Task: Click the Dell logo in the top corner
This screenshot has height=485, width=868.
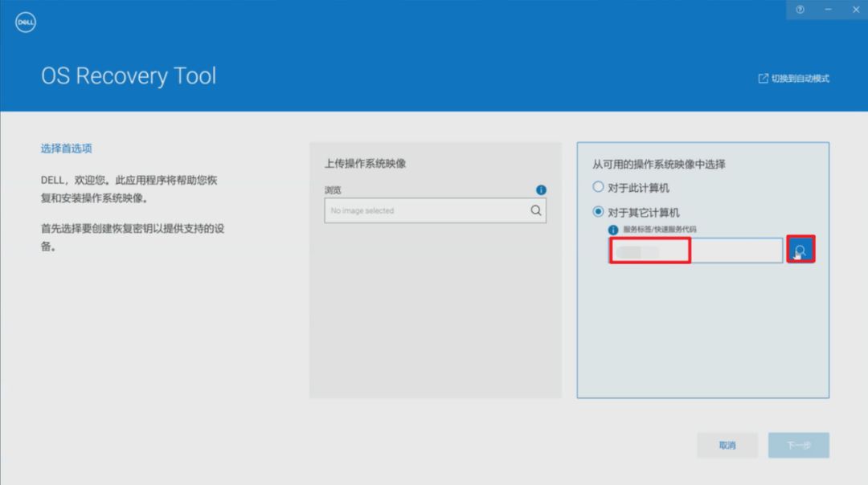Action: 25,22
